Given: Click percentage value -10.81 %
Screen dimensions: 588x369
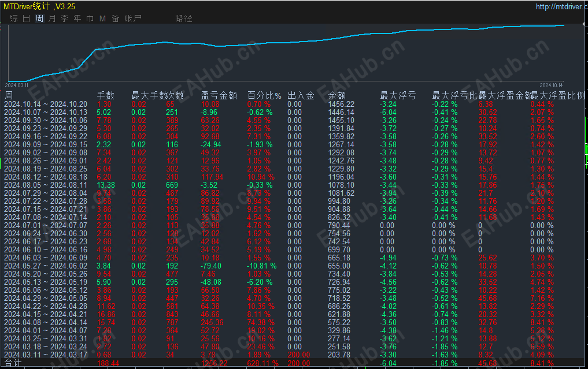Looking at the screenshot, I should [x=262, y=266].
